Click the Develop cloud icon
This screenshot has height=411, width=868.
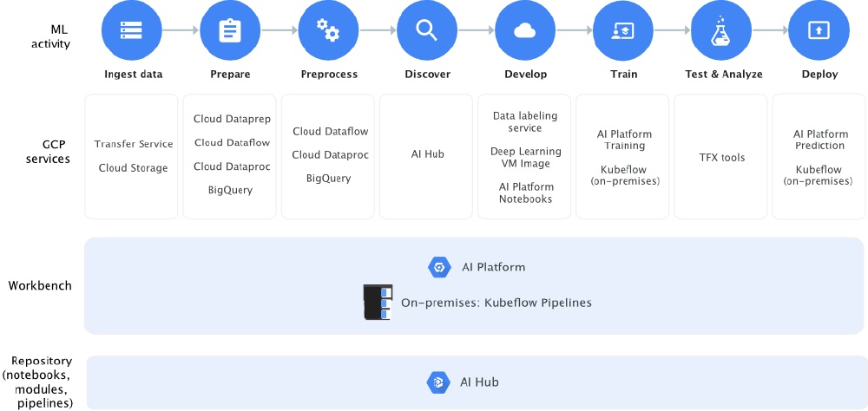525,31
